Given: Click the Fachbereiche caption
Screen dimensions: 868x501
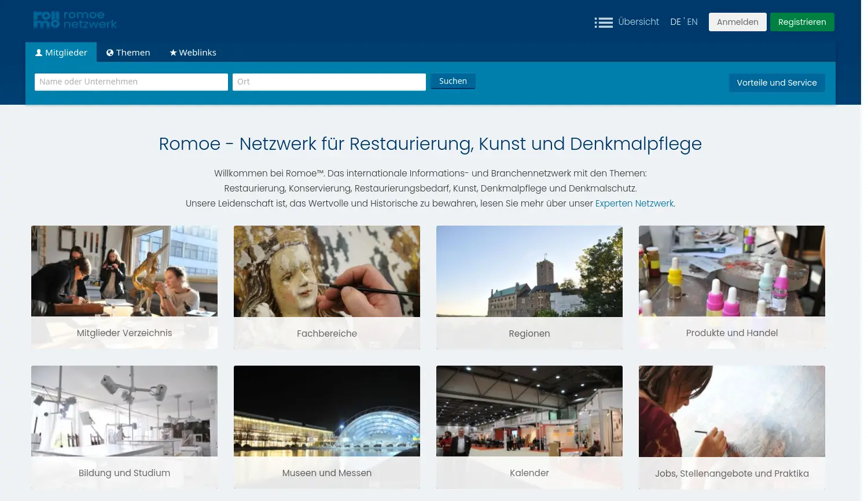Looking at the screenshot, I should tap(327, 334).
